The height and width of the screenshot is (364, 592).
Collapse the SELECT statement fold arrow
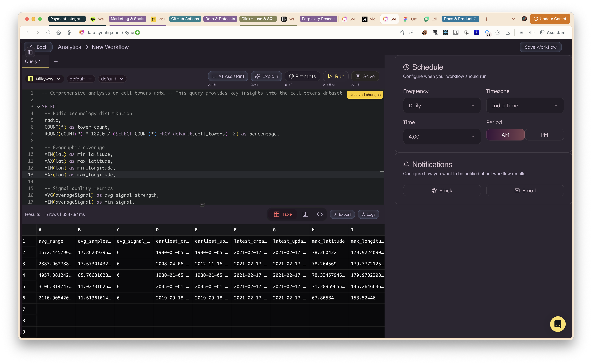(x=38, y=106)
